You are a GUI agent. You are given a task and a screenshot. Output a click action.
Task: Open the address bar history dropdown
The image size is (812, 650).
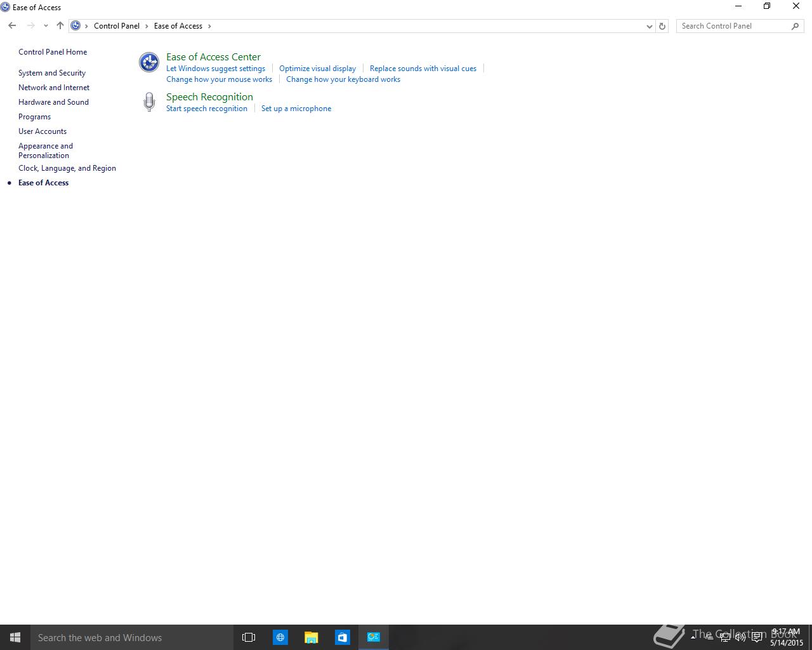tap(649, 26)
